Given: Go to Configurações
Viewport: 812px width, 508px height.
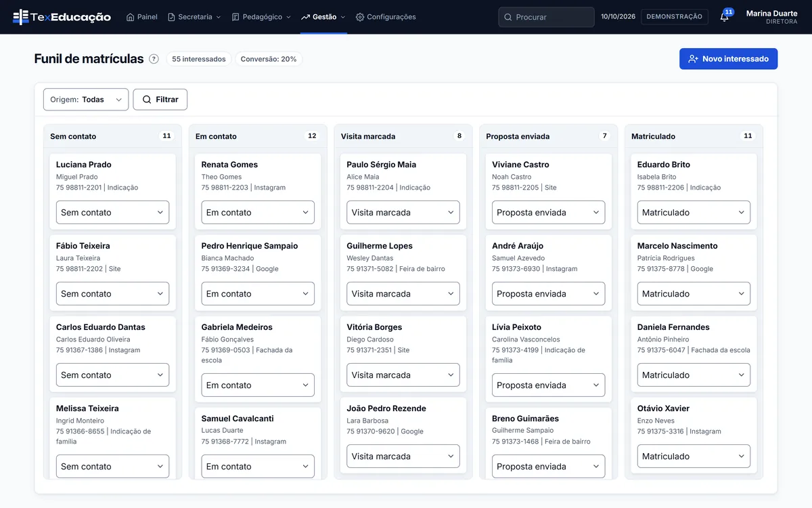Looking at the screenshot, I should [386, 17].
